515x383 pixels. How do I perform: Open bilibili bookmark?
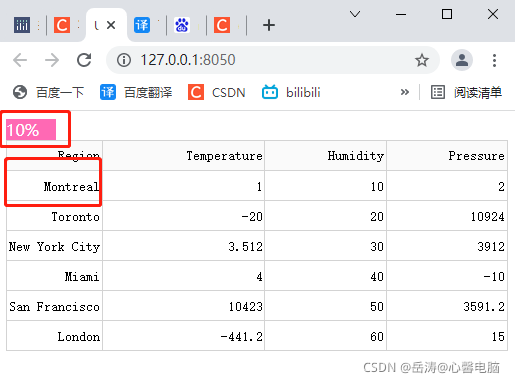[291, 92]
